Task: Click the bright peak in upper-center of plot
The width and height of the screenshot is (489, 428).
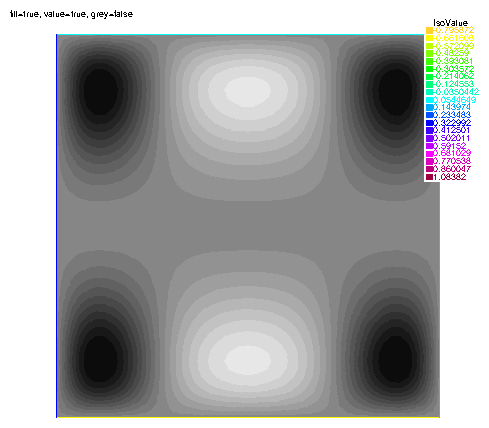Action: pyautogui.click(x=247, y=90)
